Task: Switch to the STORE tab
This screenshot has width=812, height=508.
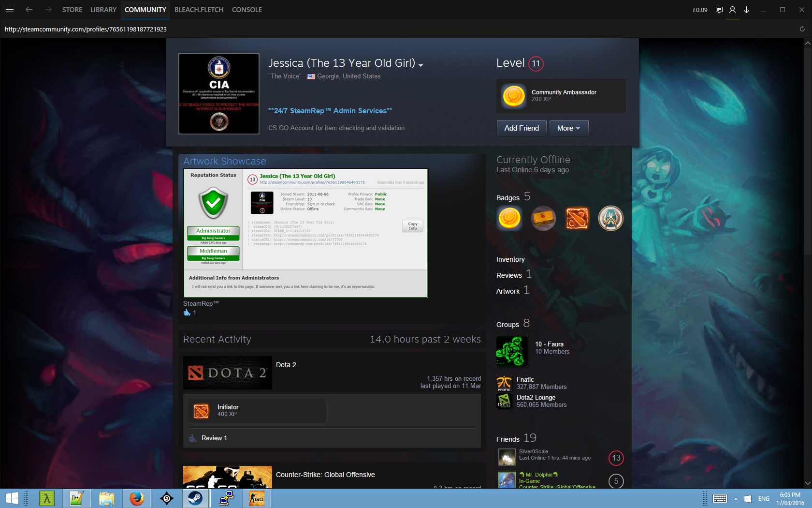Action: (72, 10)
